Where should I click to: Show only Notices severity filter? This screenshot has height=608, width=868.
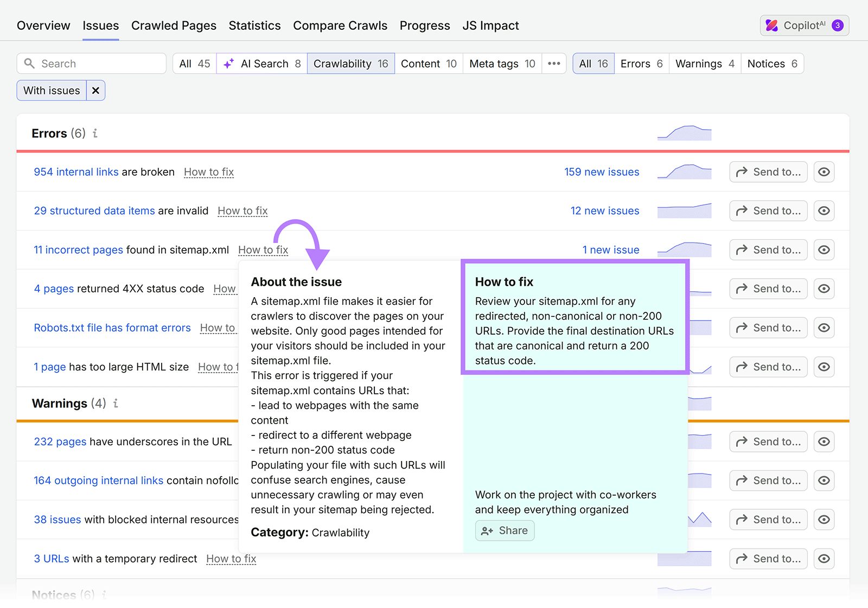pyautogui.click(x=773, y=63)
